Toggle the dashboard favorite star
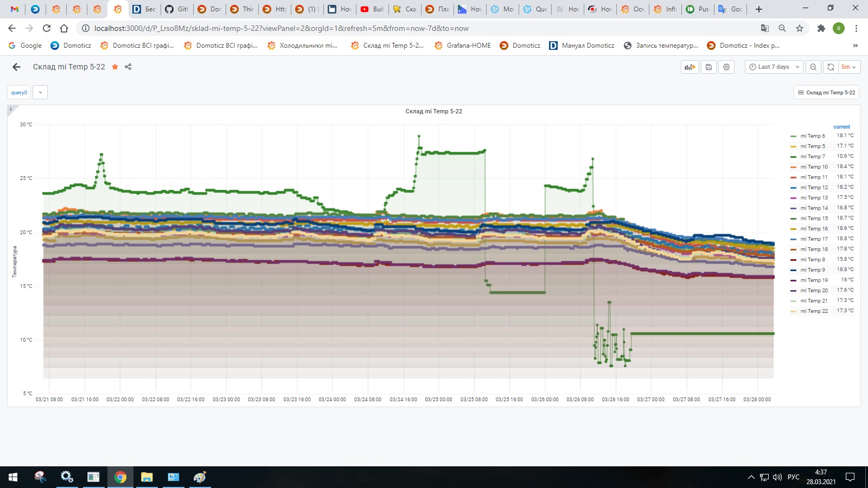 coord(114,67)
